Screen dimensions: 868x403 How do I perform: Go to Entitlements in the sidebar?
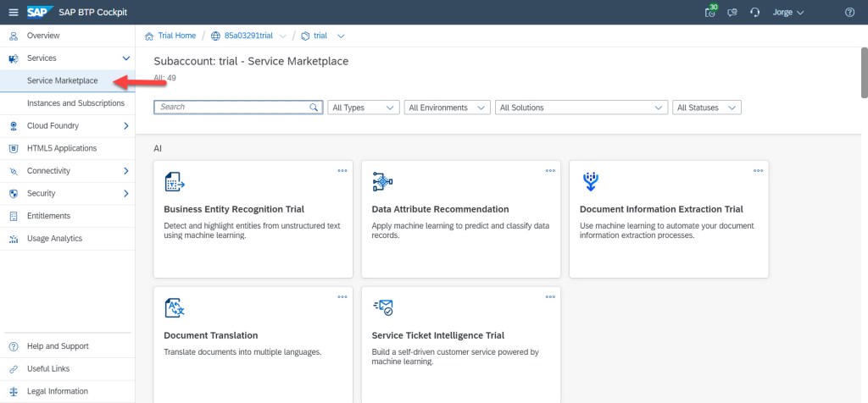tap(48, 216)
